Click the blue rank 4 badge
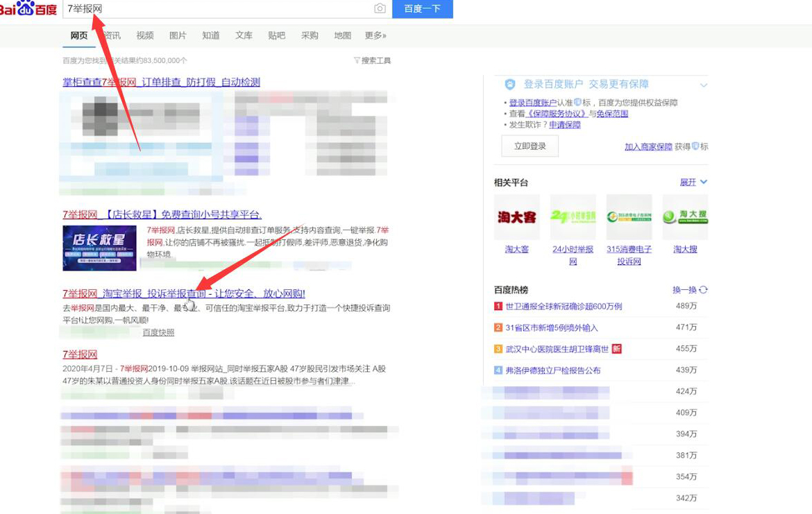This screenshot has height=514, width=812. click(498, 370)
